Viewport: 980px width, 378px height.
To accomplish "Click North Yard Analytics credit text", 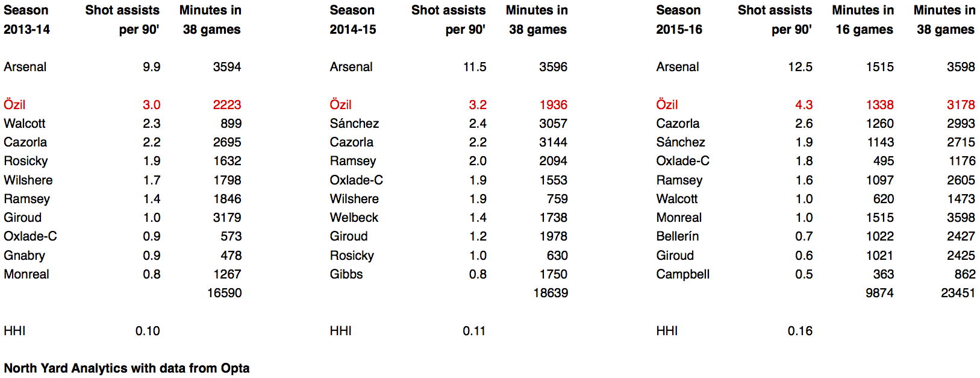I will tap(126, 368).
